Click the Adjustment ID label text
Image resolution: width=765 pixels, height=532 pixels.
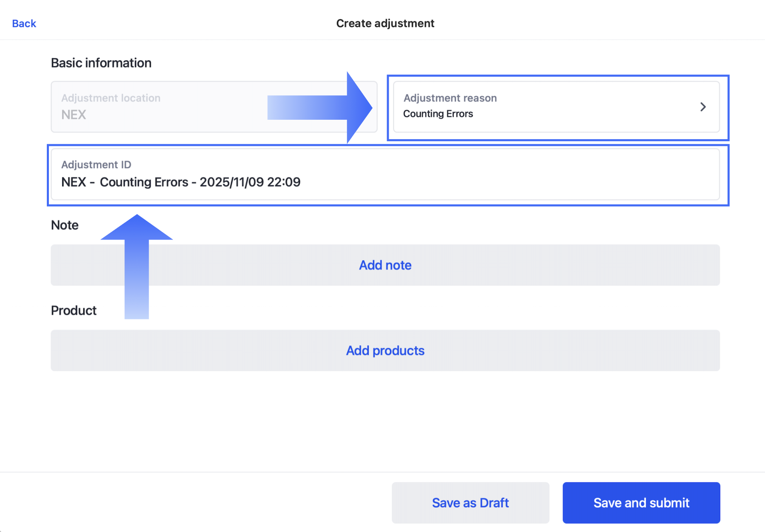pos(96,165)
